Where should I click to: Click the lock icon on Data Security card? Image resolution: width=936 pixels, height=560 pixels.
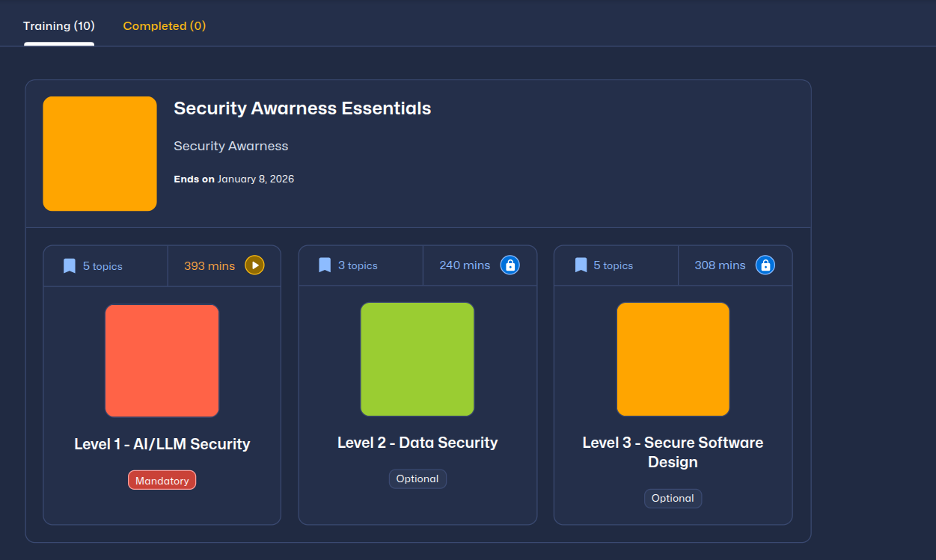510,265
